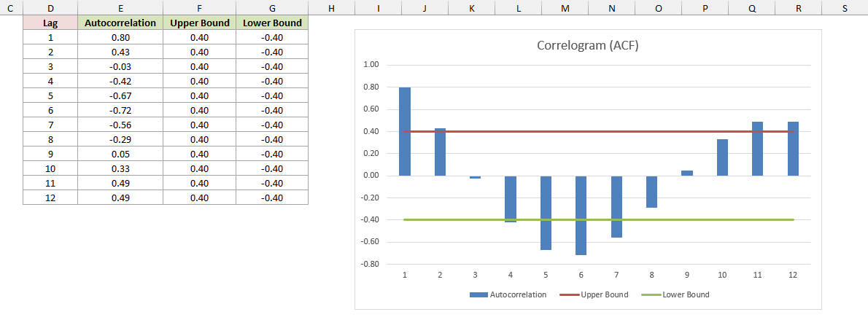Viewport: 868px width, 336px height.
Task: Click the -0.20 label on chart vertical axis
Action: pyautogui.click(x=370, y=198)
